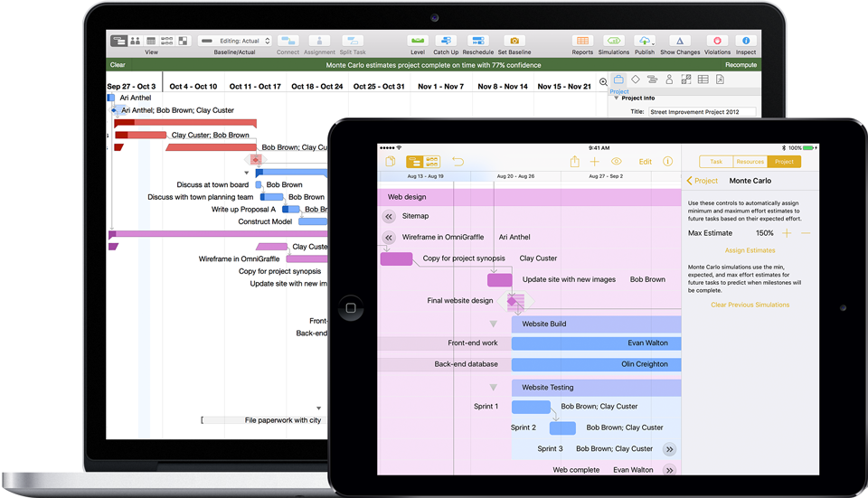868x498 pixels.
Task: Tap the share icon on iPad toolbar
Action: (575, 162)
